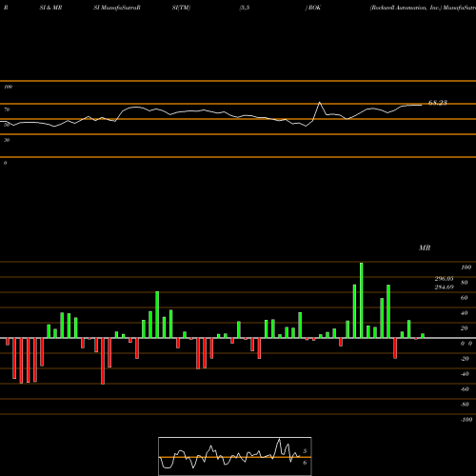476x476 pixels.
Task: Click the MR axis label -100
Action: (x=466, y=420)
